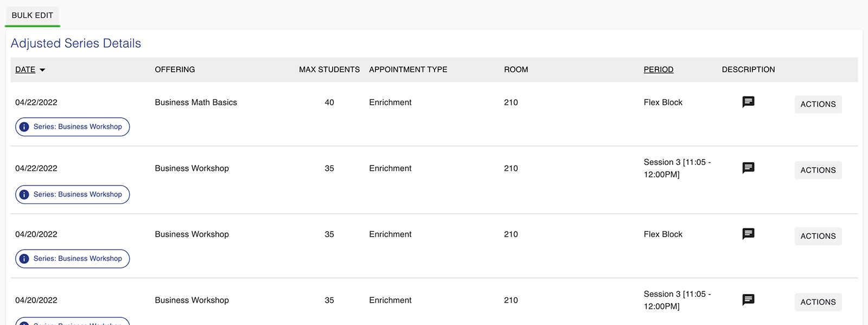868x325 pixels.
Task: Click description icon for 04/20/2022 Session 3 row
Action: click(748, 299)
